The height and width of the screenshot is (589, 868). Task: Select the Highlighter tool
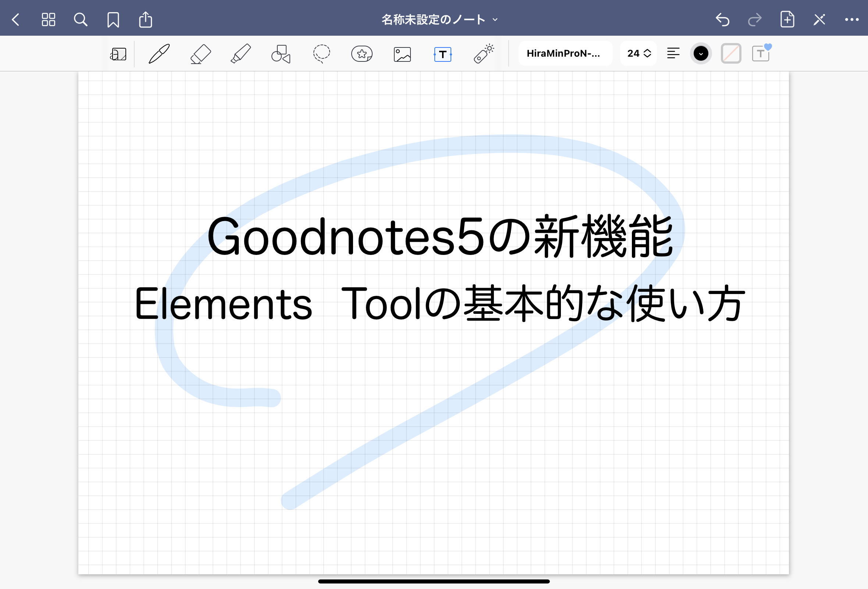[x=241, y=54]
